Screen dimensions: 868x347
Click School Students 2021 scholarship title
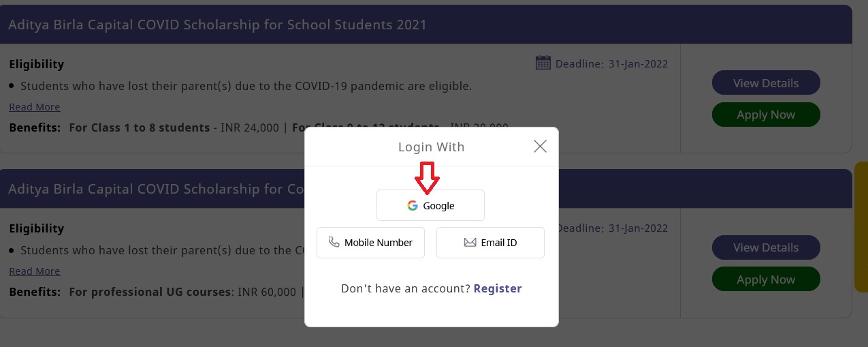(217, 25)
